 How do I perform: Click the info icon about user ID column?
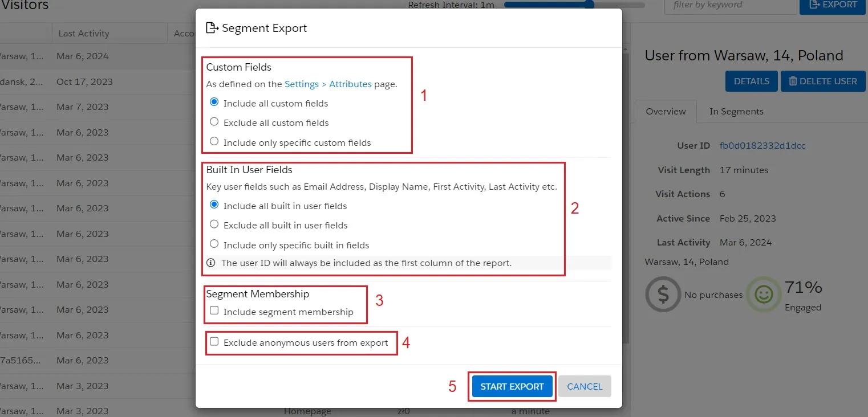[210, 263]
